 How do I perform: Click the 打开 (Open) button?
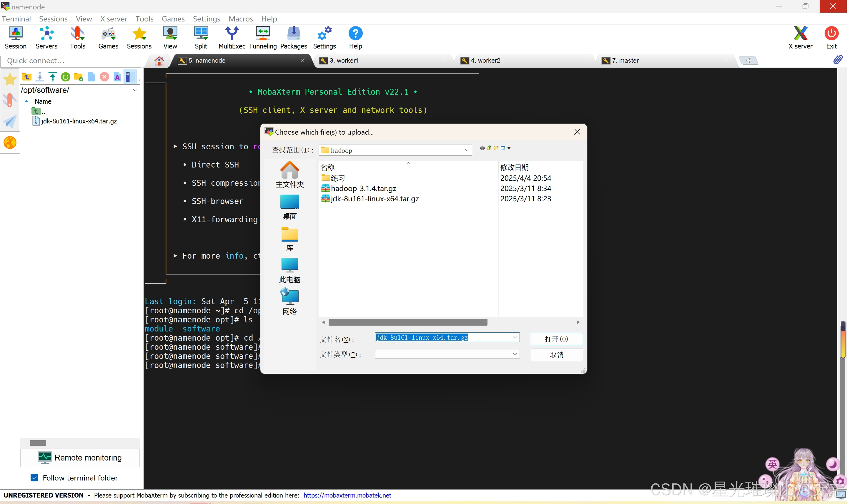point(556,339)
